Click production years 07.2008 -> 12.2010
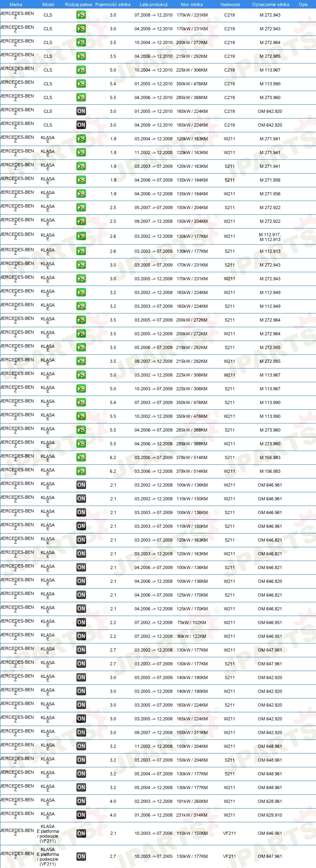316x868 pixels. click(154, 15)
